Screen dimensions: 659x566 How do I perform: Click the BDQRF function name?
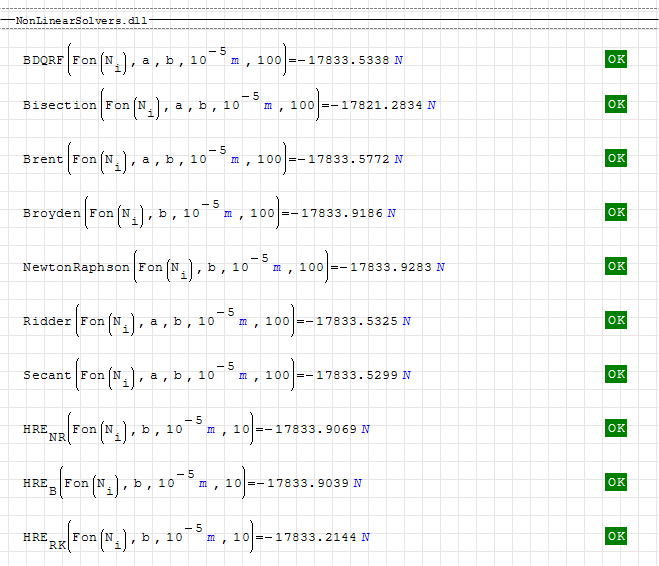(x=41, y=60)
